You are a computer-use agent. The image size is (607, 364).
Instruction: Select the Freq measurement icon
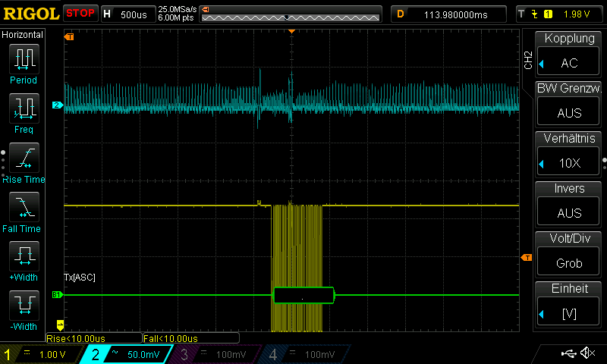coord(24,109)
